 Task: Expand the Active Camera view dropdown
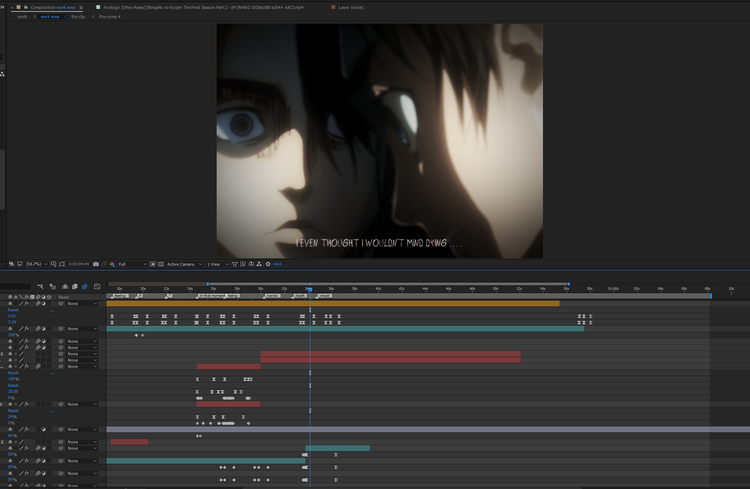point(185,264)
